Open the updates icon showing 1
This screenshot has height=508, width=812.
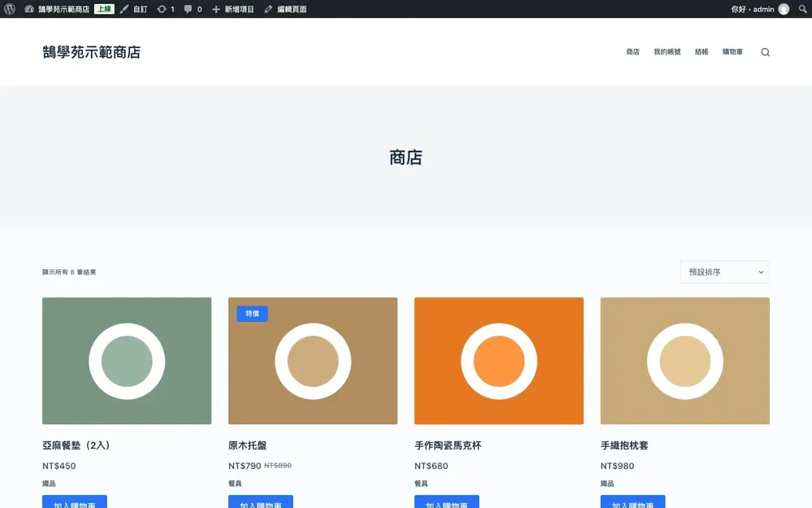pyautogui.click(x=166, y=9)
